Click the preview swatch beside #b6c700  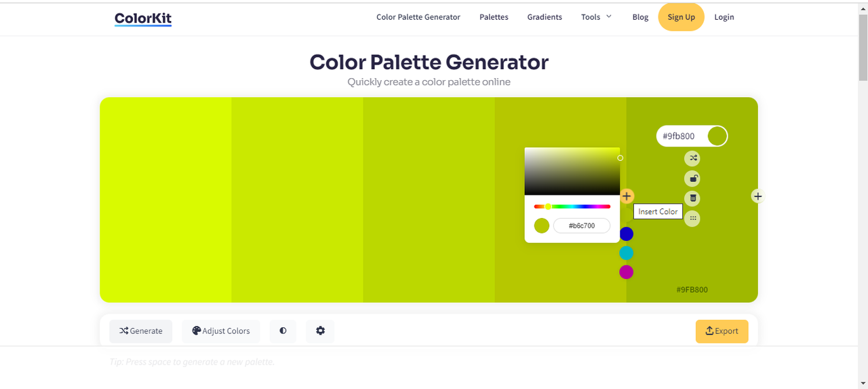[x=542, y=226]
